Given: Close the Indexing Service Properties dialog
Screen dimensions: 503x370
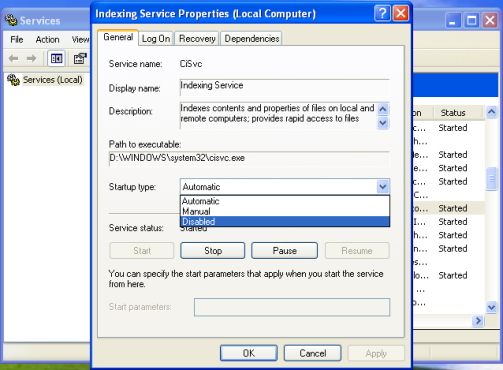Looking at the screenshot, I should pos(401,14).
